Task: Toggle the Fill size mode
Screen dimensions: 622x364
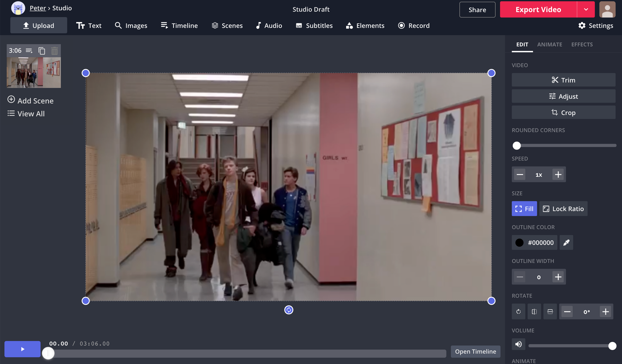Action: [x=524, y=209]
